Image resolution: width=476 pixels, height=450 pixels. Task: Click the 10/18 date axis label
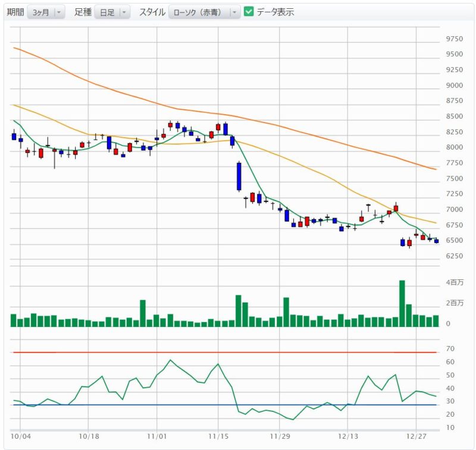click(x=89, y=436)
